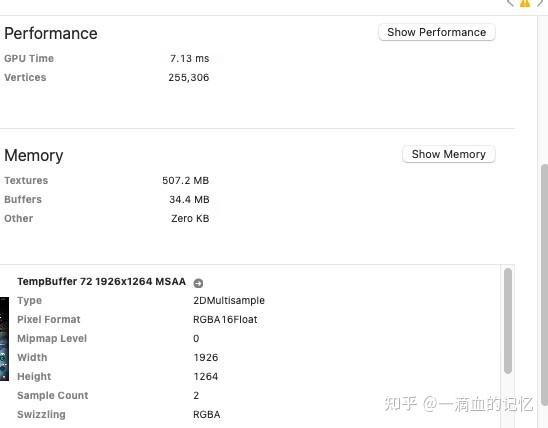Image resolution: width=548 pixels, height=428 pixels.
Task: Click the Show Performance button
Action: coord(437,32)
